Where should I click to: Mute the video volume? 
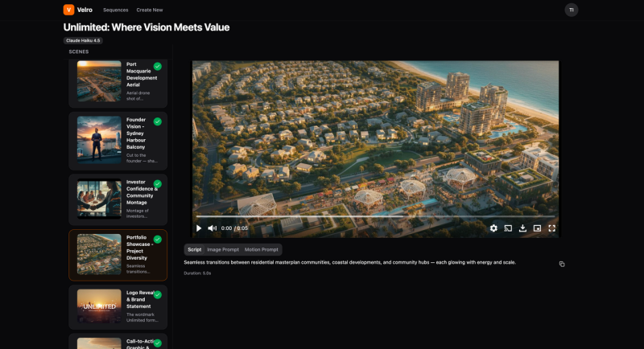coord(213,228)
